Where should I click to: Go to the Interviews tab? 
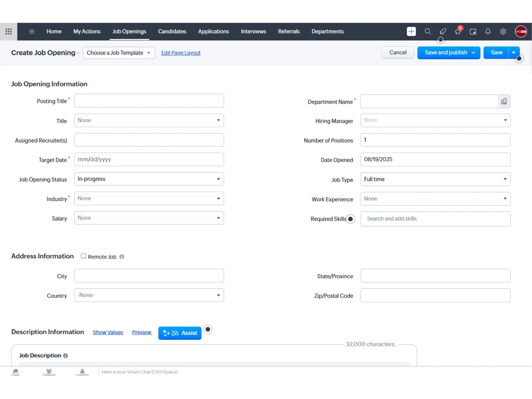click(253, 32)
